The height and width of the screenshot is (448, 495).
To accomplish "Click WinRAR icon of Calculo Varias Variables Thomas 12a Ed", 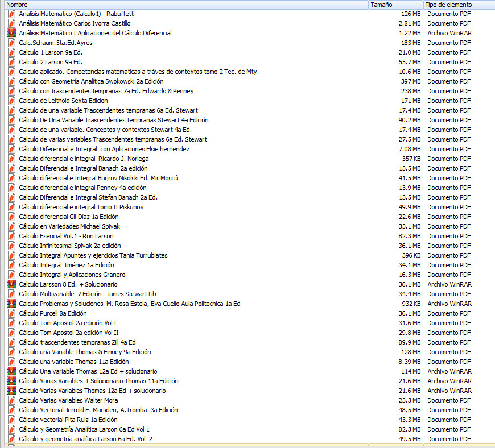I will [x=11, y=391].
